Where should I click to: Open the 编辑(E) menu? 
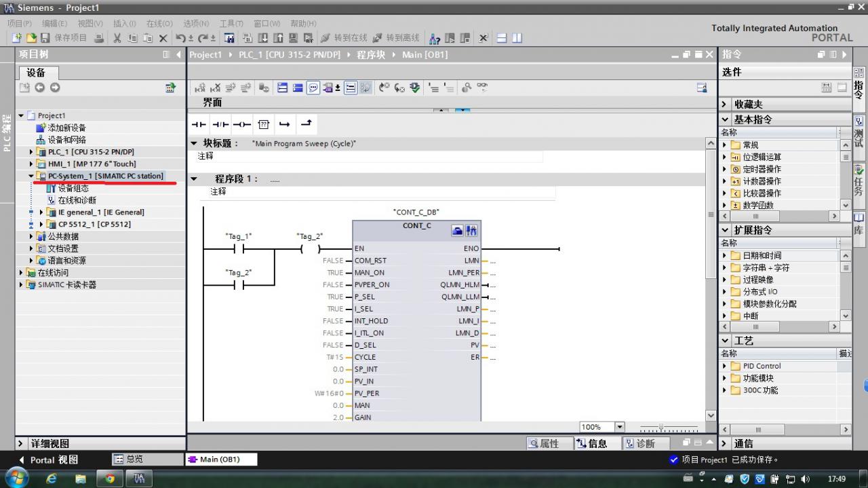click(55, 23)
